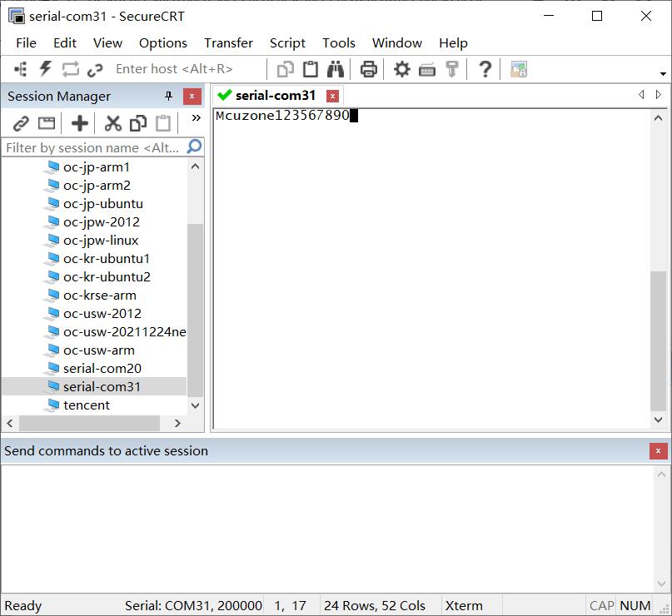Expand Session Manager toolbar overflow chevron

click(x=197, y=118)
